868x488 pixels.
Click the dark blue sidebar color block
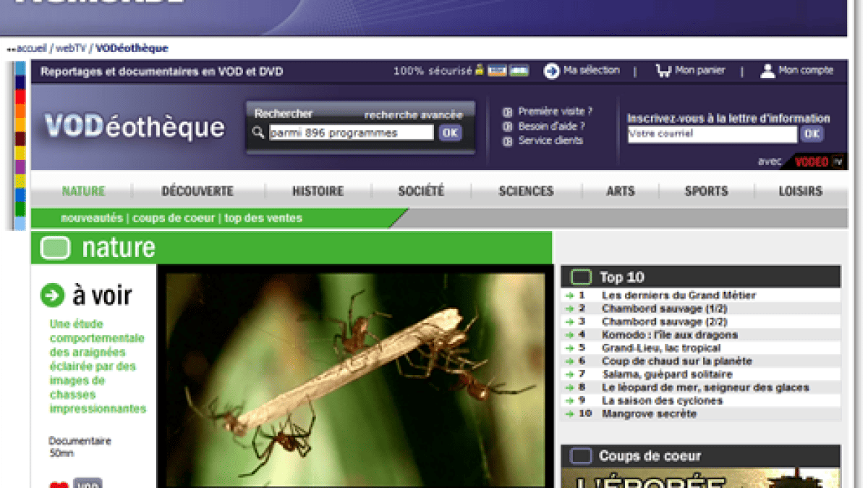pyautogui.click(x=20, y=82)
